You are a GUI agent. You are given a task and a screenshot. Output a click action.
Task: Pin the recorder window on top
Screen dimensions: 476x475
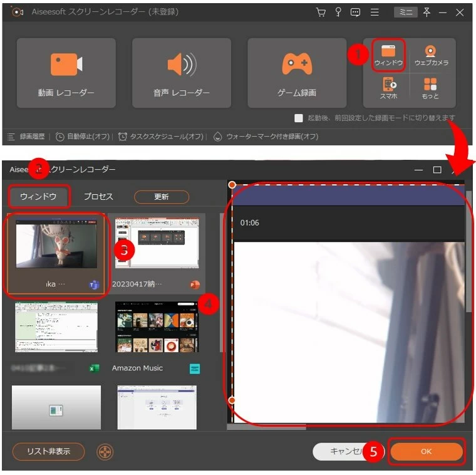coord(427,12)
